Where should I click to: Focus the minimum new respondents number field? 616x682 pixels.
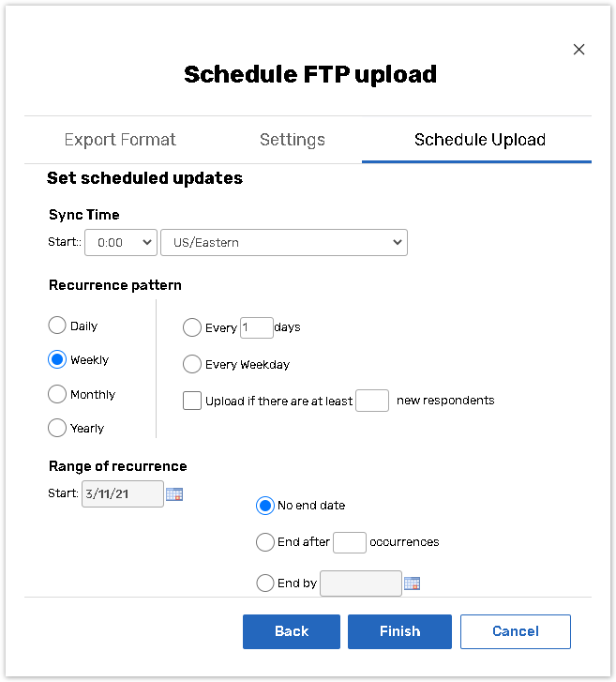[372, 401]
